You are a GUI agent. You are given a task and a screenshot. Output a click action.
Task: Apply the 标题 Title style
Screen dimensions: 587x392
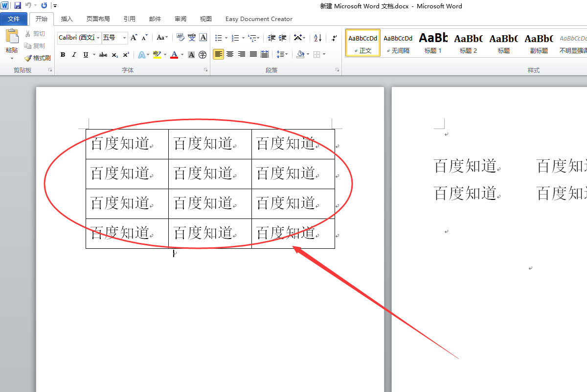(503, 43)
